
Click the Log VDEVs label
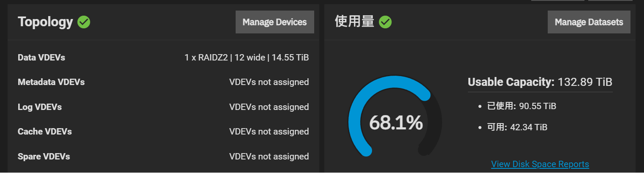(x=40, y=107)
